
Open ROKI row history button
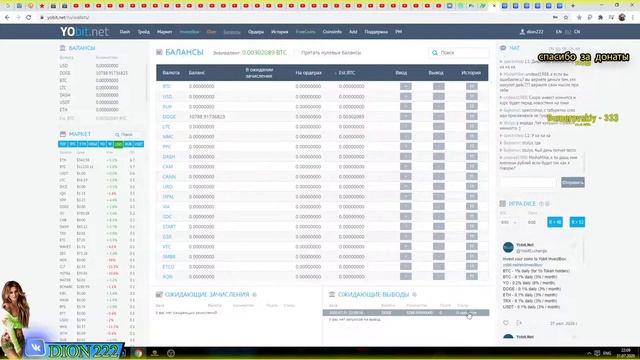point(471,276)
